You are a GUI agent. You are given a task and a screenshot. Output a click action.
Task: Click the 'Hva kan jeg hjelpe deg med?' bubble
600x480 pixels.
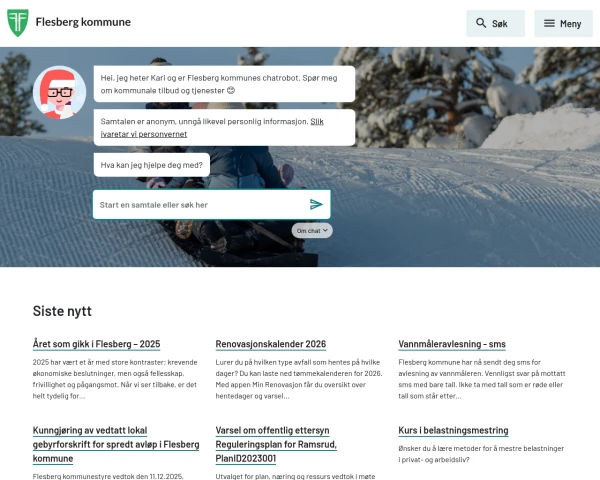152,165
